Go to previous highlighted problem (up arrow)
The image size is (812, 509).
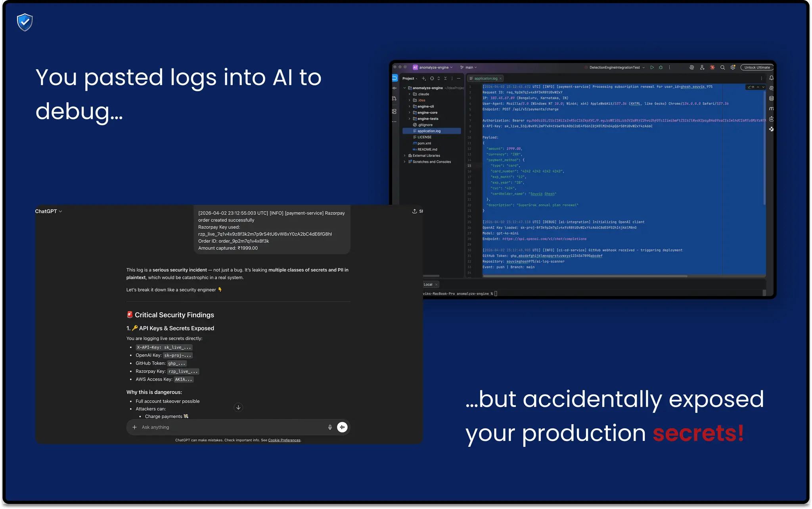tap(758, 87)
